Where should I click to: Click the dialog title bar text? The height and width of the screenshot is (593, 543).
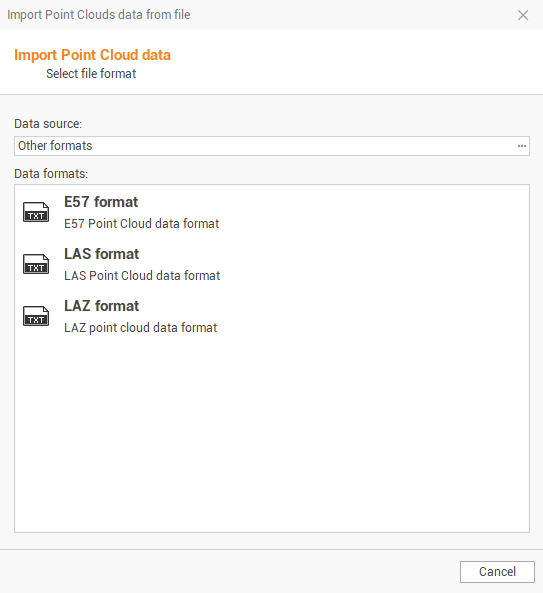tap(98, 15)
